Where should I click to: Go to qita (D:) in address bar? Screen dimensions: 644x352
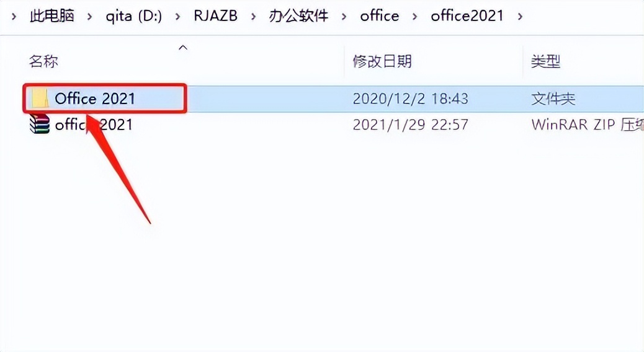click(x=134, y=16)
